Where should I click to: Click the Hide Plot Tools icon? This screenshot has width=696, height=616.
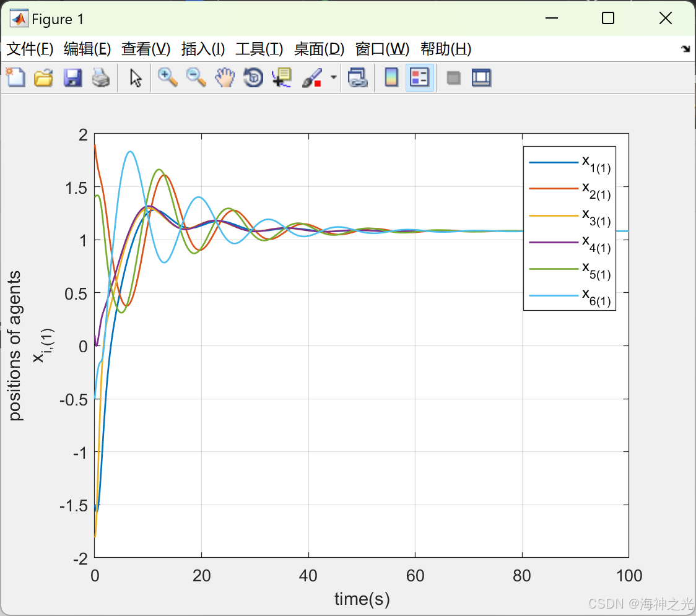tap(453, 78)
